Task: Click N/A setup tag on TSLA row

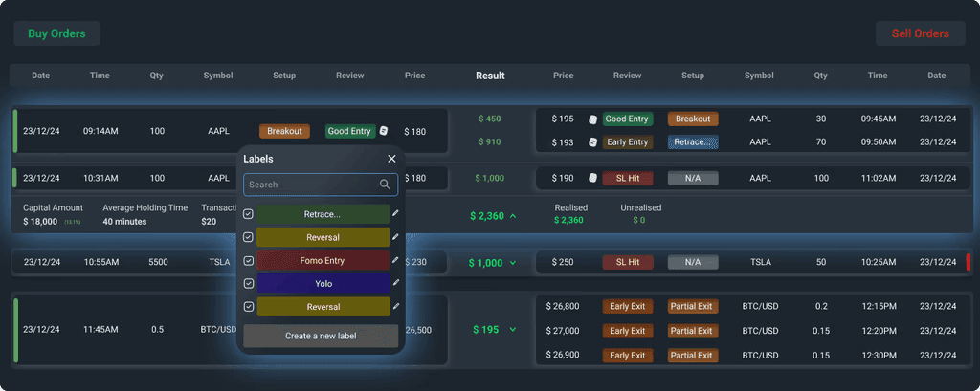Action: (693, 262)
